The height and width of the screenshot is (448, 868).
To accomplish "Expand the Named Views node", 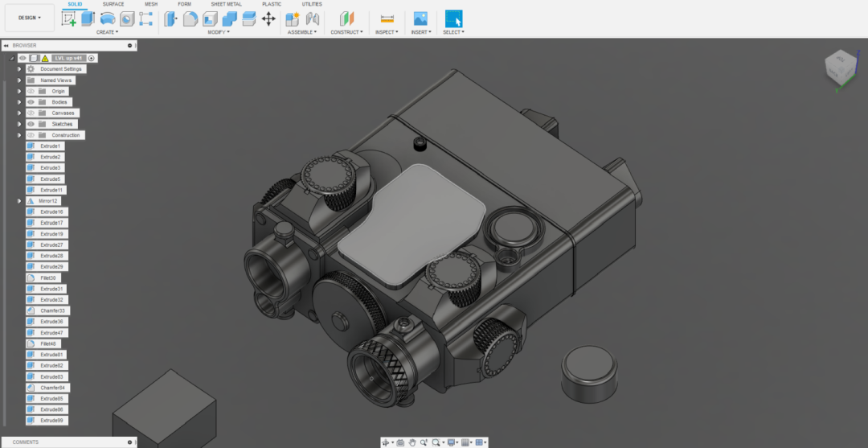I will click(x=19, y=80).
